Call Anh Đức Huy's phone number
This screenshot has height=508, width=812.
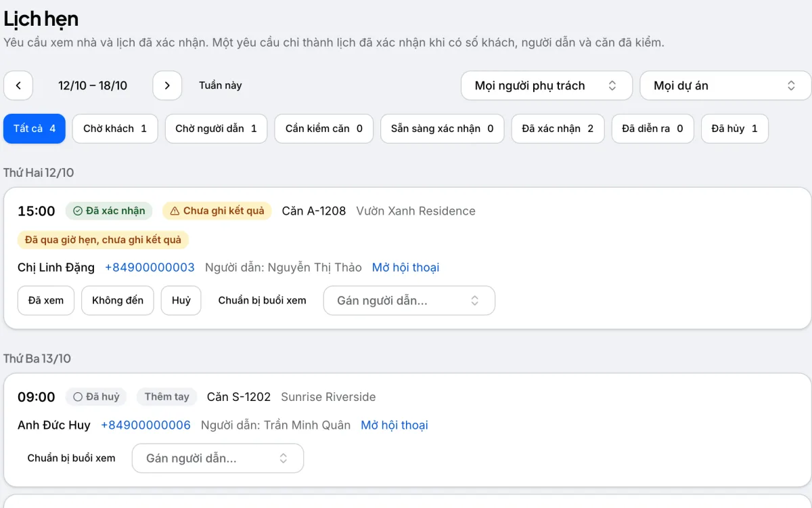[145, 425]
